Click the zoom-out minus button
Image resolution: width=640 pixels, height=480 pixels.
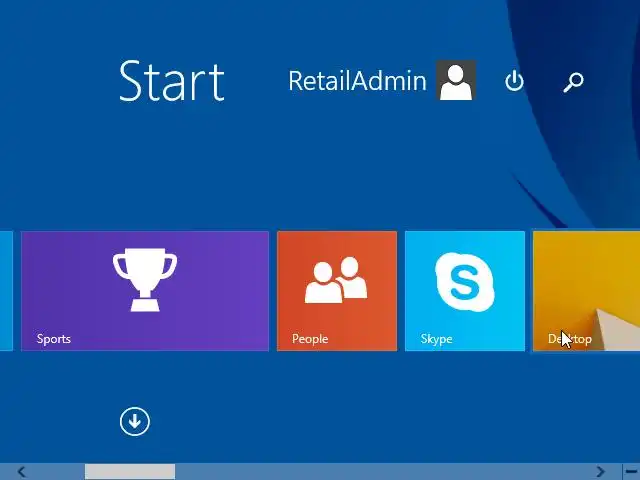[x=631, y=472]
